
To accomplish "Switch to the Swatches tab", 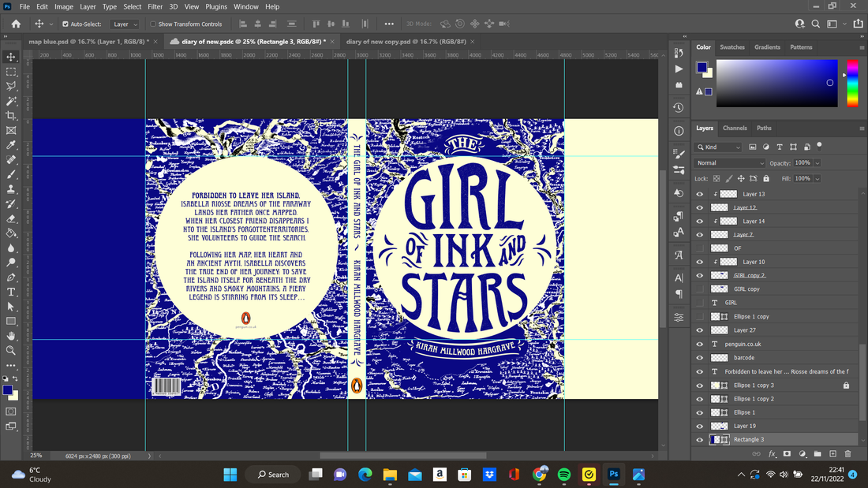I will pyautogui.click(x=731, y=47).
